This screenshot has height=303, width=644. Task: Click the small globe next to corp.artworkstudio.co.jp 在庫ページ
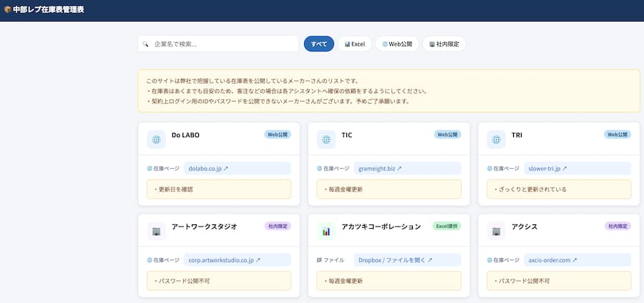coord(150,260)
